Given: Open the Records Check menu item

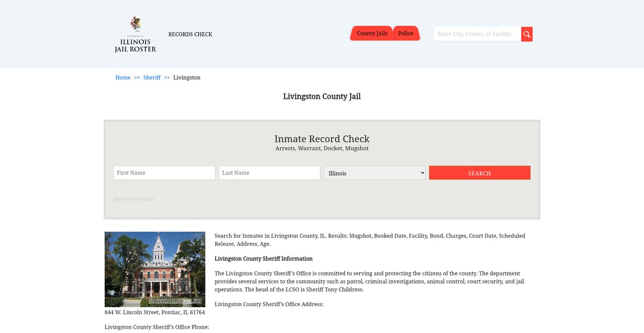Looking at the screenshot, I should pyautogui.click(x=190, y=34).
